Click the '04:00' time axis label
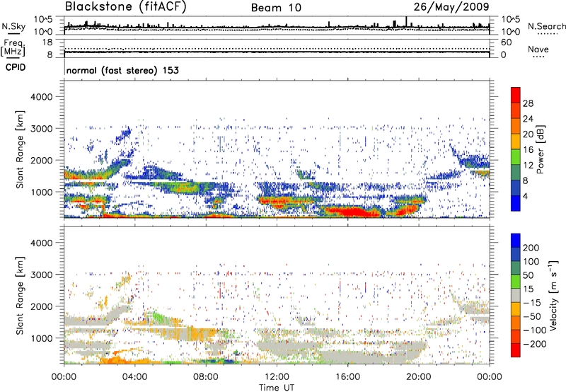566x392 pixels. 134,376
